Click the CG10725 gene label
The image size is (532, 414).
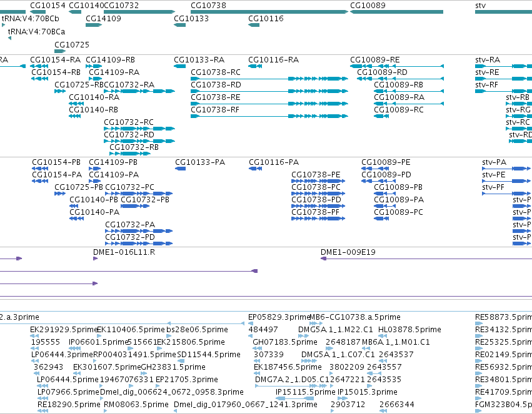[72, 45]
